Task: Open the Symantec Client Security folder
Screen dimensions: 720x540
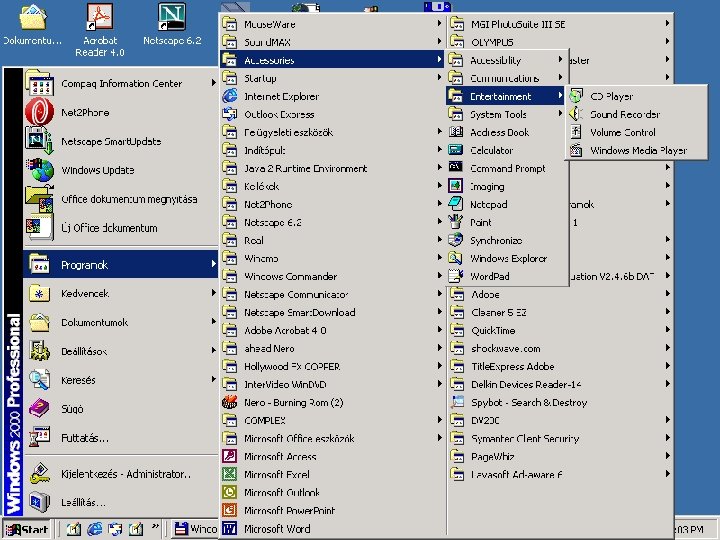Action: 560,438
